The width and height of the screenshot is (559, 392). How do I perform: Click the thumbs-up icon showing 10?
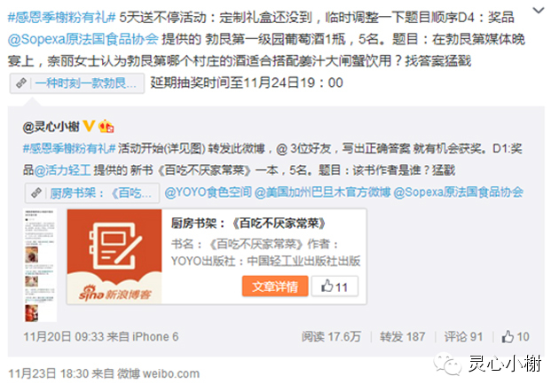click(x=508, y=337)
